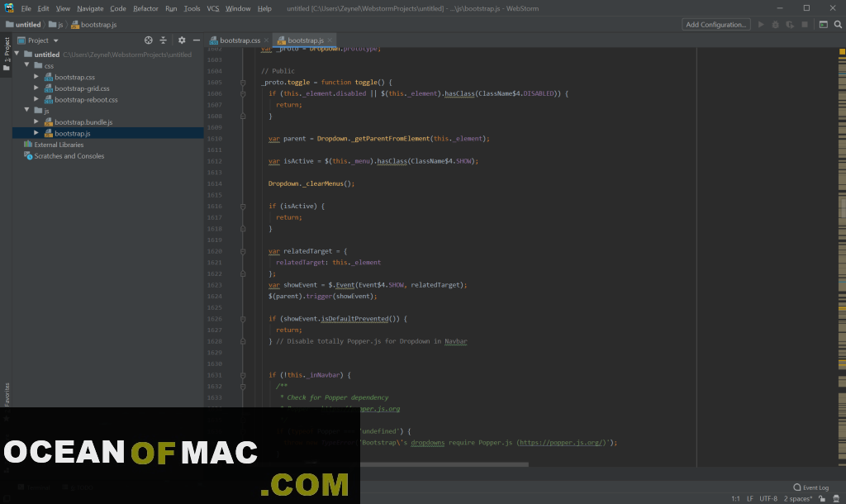Toggle fold marker at line 1605
The height and width of the screenshot is (504, 846).
(243, 83)
